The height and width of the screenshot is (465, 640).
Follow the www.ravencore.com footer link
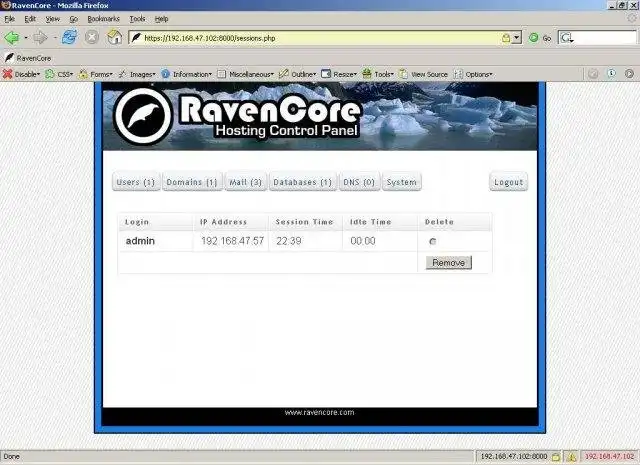click(x=320, y=412)
